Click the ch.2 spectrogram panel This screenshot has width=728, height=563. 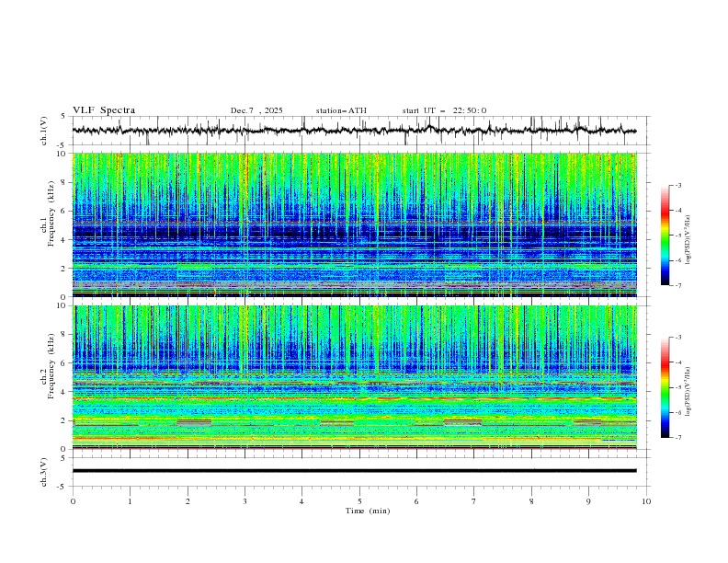click(354, 377)
